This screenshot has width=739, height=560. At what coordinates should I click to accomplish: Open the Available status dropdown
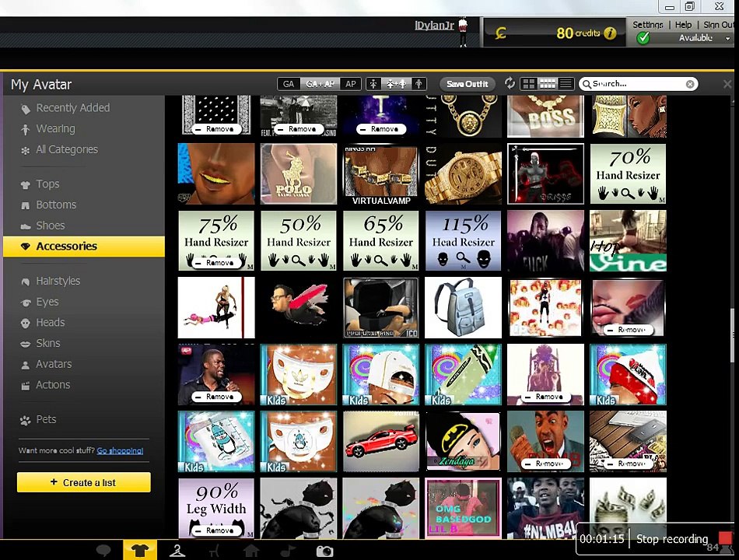(727, 38)
